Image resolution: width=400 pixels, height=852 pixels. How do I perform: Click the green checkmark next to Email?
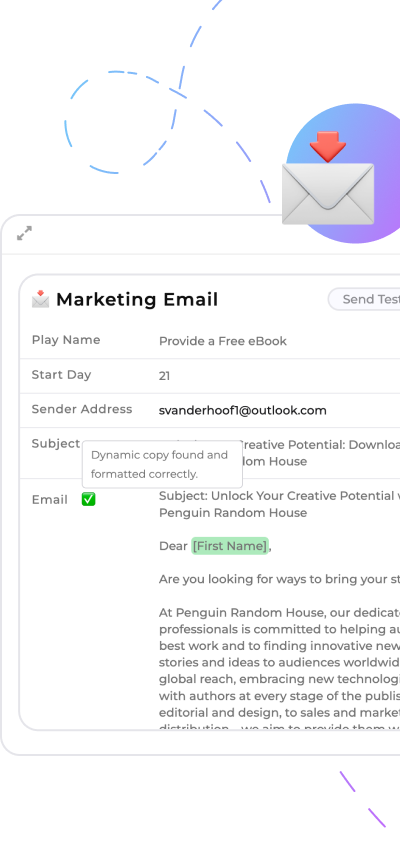point(89,499)
